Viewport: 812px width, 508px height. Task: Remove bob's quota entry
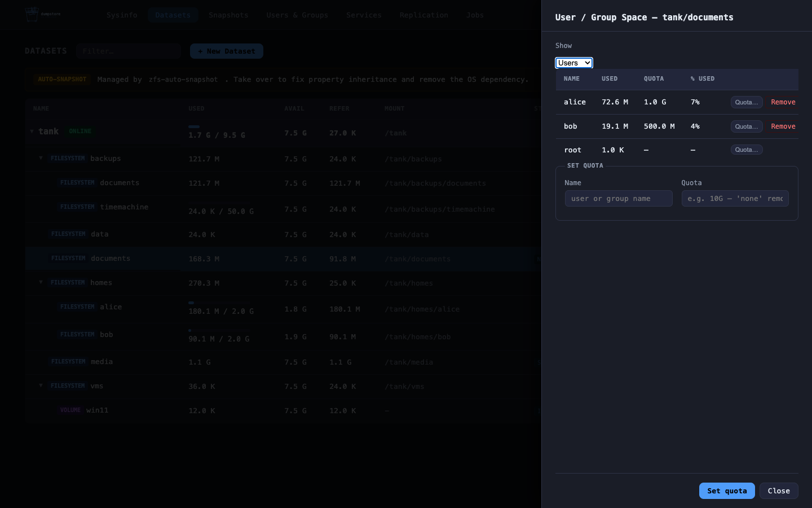click(783, 126)
